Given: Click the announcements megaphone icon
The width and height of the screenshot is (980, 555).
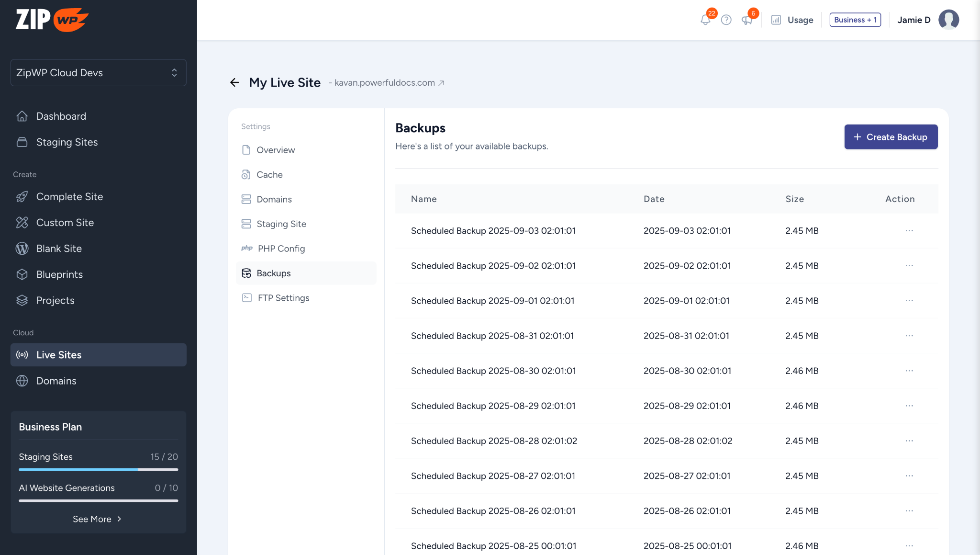Looking at the screenshot, I should coord(746,20).
